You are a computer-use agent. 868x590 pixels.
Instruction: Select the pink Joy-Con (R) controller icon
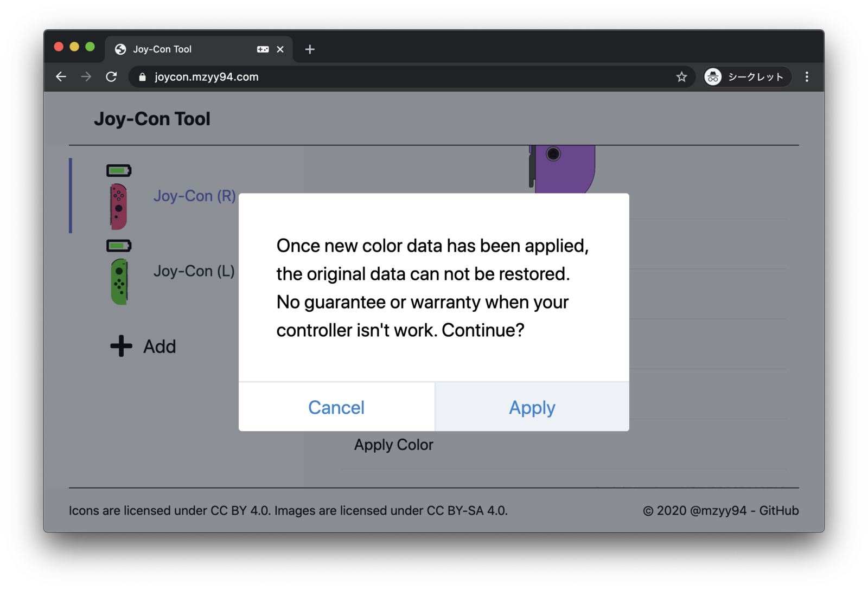(118, 207)
